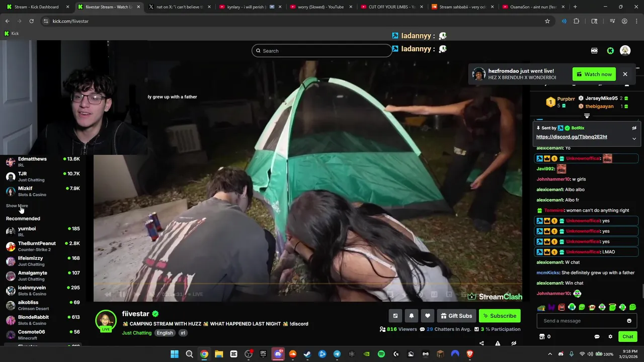This screenshot has width=644, height=362.
Task: Click the notification bell for fiivestar
Action: [411, 316]
